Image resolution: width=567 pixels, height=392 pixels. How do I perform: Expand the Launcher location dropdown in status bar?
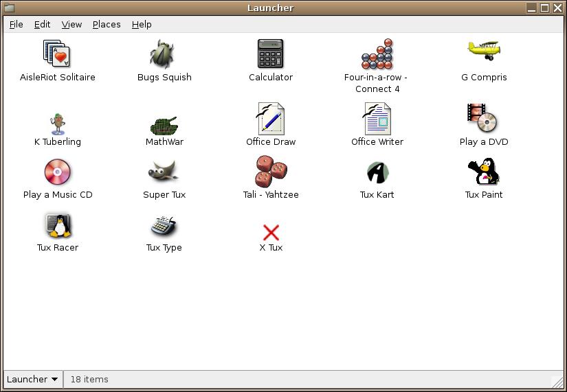pos(32,379)
